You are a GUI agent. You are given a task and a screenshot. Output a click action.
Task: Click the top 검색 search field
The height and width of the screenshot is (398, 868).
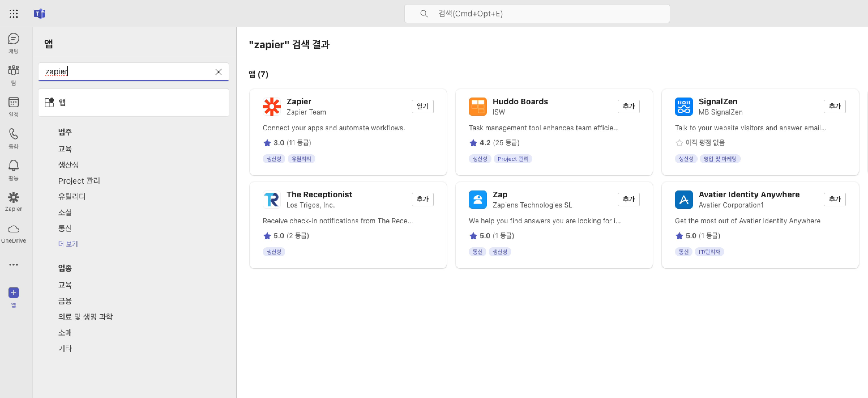point(537,13)
